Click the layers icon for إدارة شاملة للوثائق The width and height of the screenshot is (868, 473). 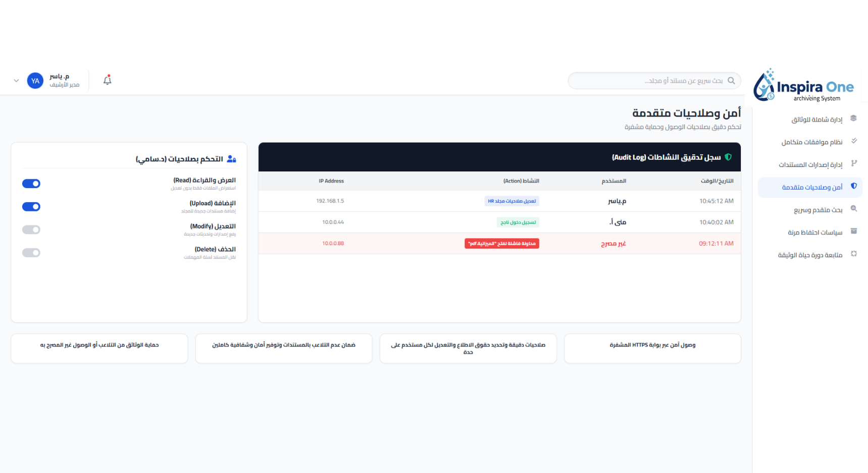[x=853, y=118]
